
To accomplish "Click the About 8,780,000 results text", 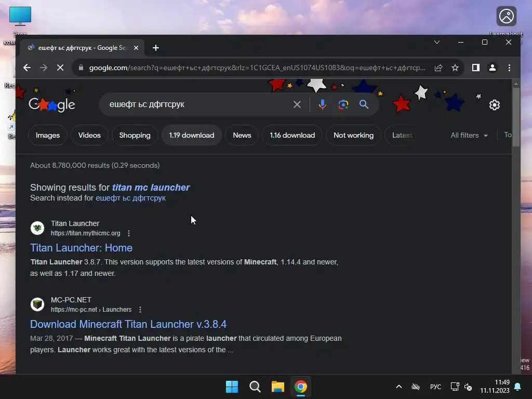I will [95, 165].
